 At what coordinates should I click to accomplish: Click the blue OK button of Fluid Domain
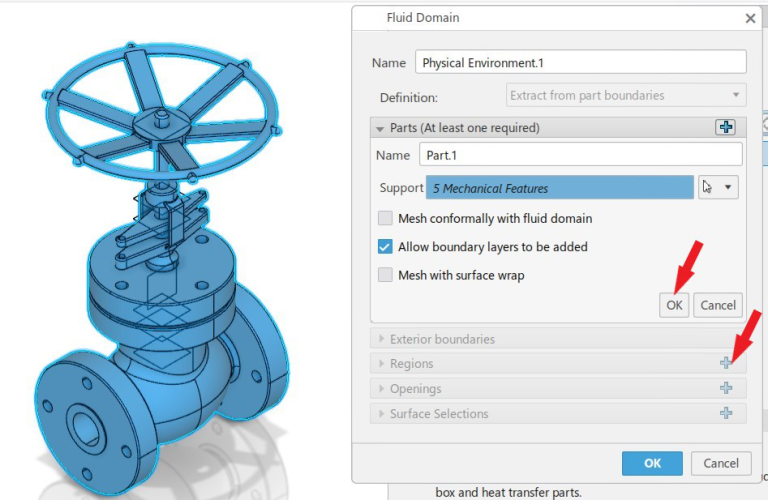652,463
